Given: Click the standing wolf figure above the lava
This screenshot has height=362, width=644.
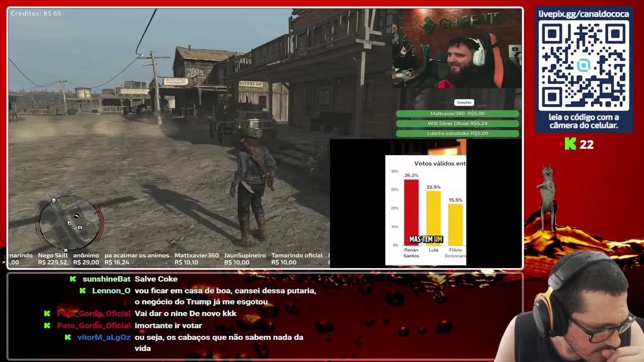Looking at the screenshot, I should click(x=547, y=199).
